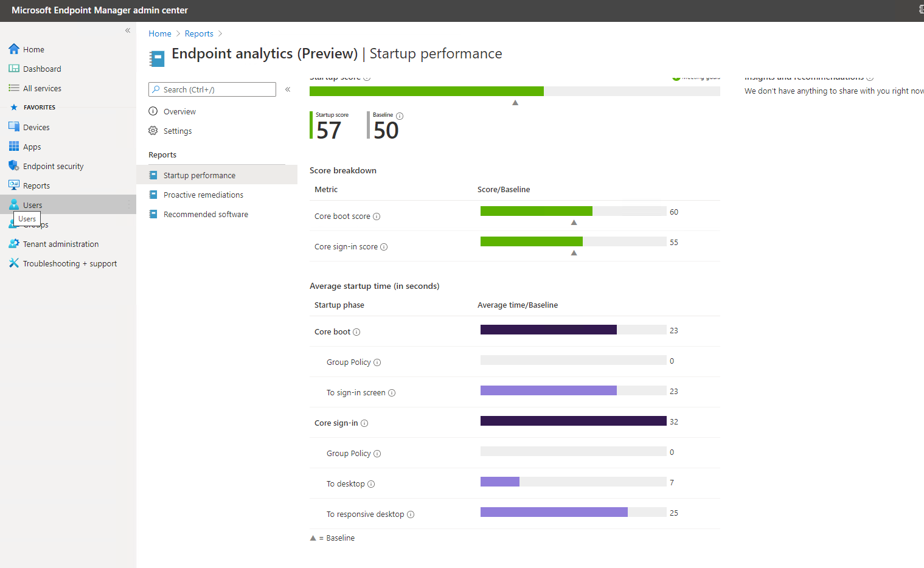This screenshot has width=924, height=568.
Task: Open Troubleshooting + support tools icon
Action: [14, 263]
